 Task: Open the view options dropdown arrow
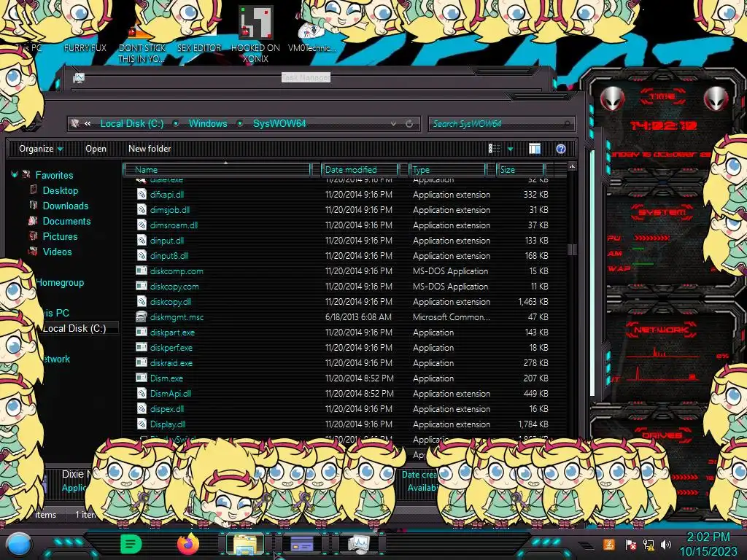(510, 149)
